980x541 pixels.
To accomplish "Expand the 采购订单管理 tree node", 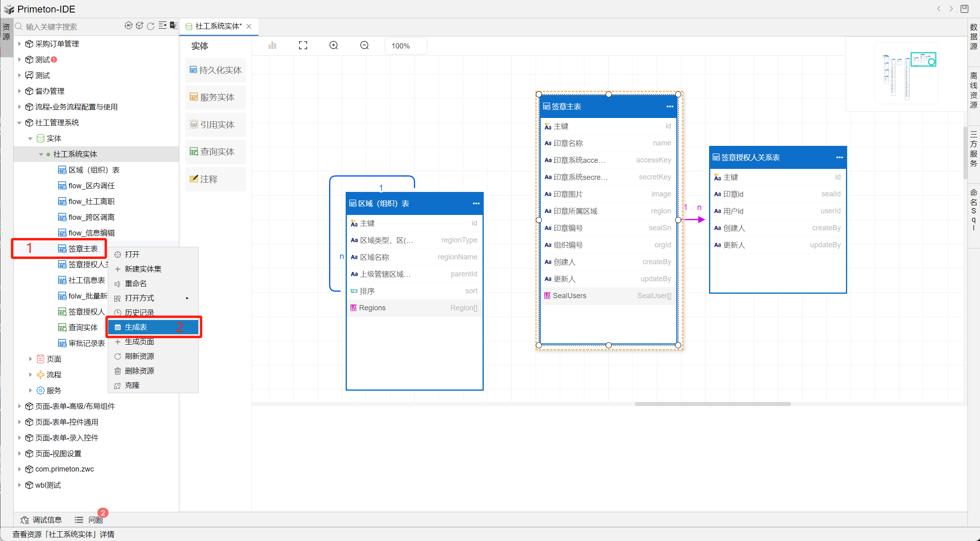I will tap(19, 44).
